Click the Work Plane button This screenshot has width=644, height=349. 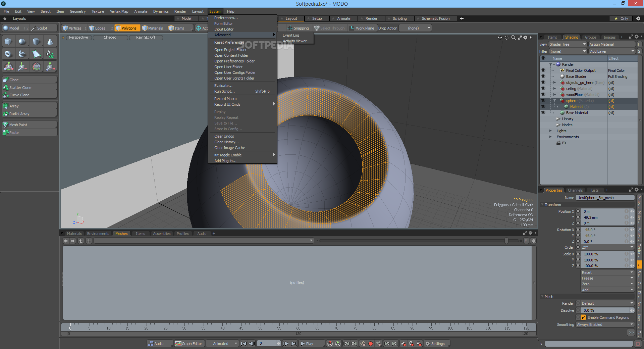coord(362,28)
